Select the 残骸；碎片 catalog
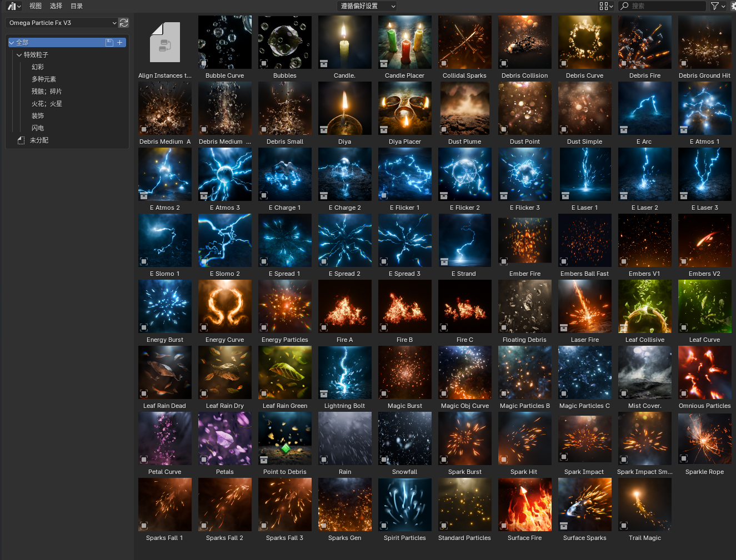 coord(47,92)
